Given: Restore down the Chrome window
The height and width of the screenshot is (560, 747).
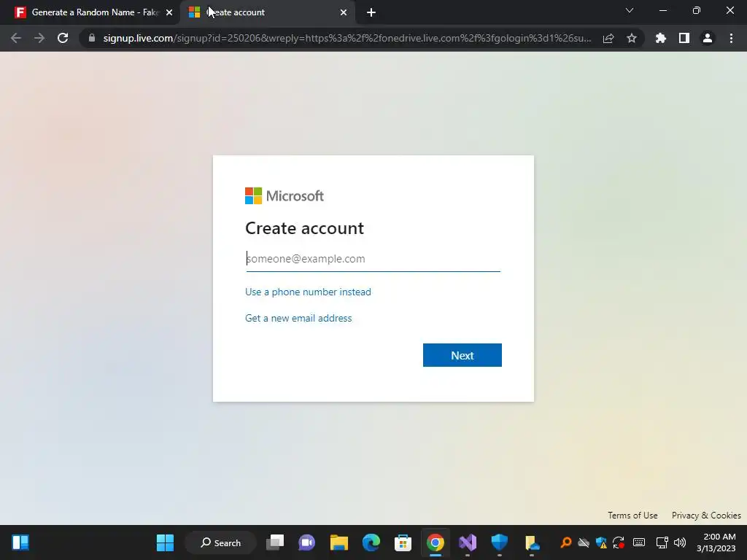Looking at the screenshot, I should point(697,10).
